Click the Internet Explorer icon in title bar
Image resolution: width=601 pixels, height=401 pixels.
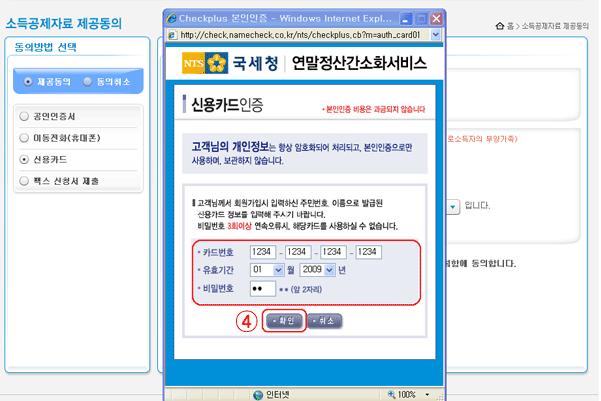[172, 18]
